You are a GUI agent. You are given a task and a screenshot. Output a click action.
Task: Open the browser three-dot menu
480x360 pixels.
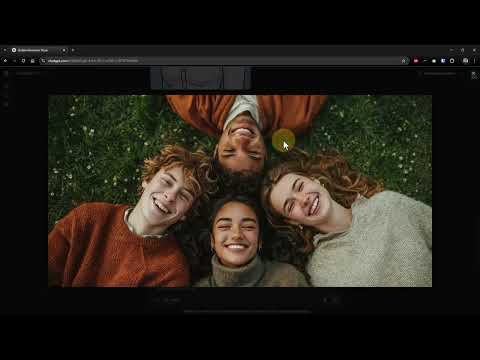click(x=475, y=61)
